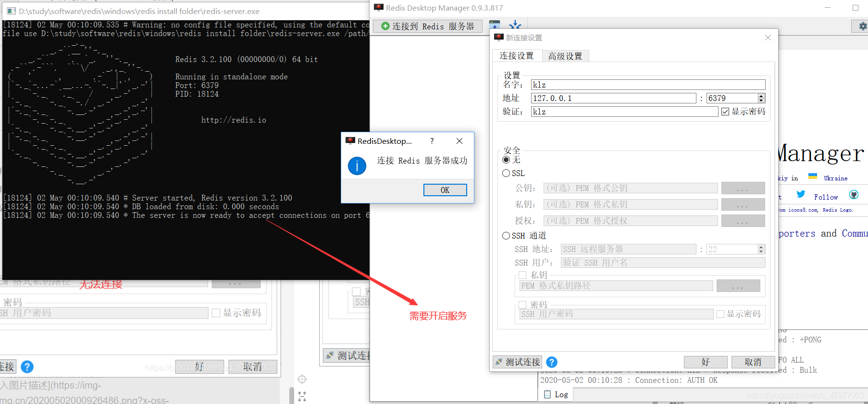Viewport: 868px width, 404px height.
Task: Select the SSL security radio button
Action: 506,173
